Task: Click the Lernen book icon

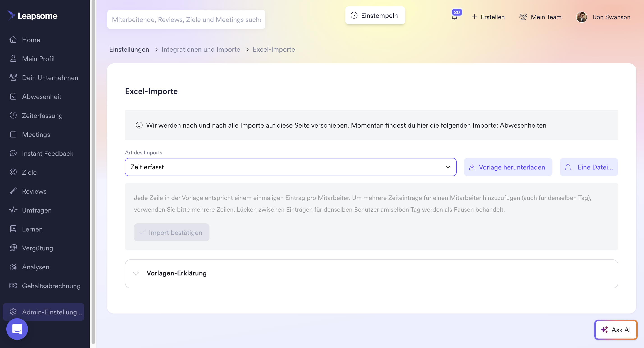Action: point(13,229)
